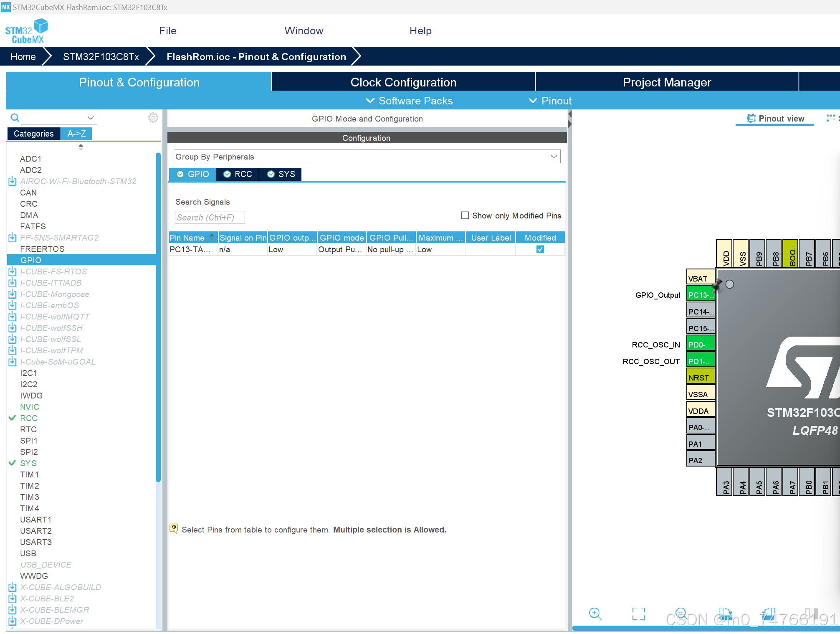Expand the Software Packs dropdown

pyautogui.click(x=409, y=101)
